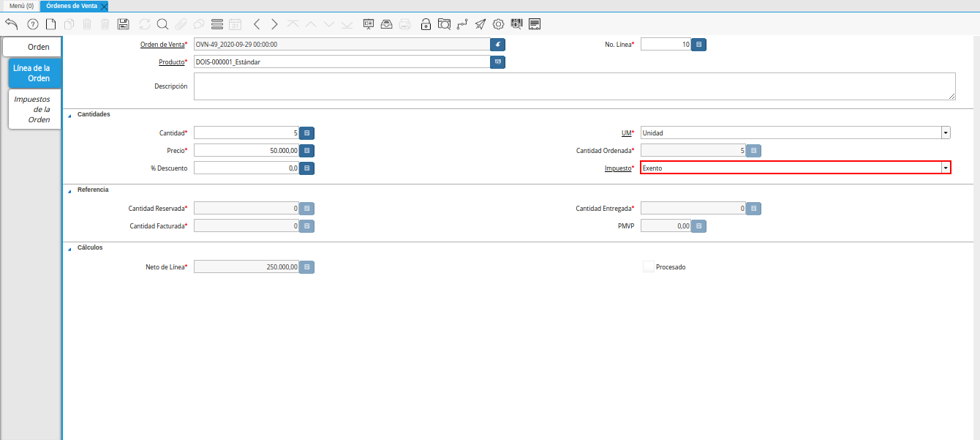Click the previous record up-arrow icon

311,24
